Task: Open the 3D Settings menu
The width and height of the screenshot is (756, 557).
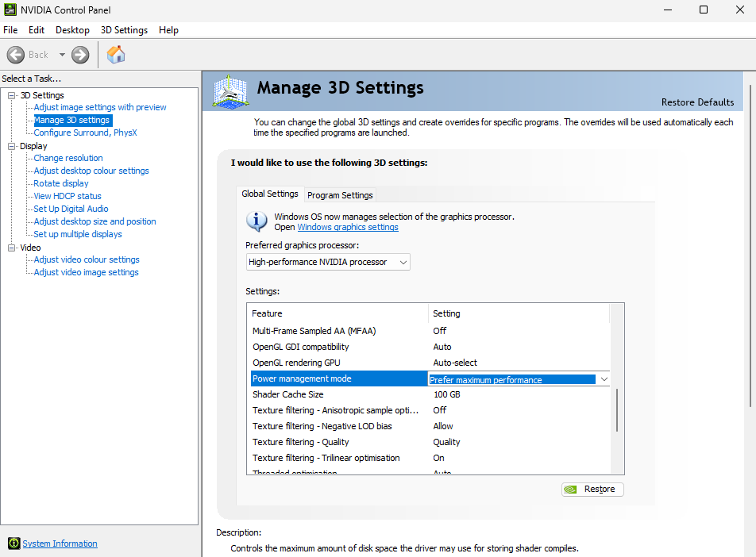Action: coord(124,30)
